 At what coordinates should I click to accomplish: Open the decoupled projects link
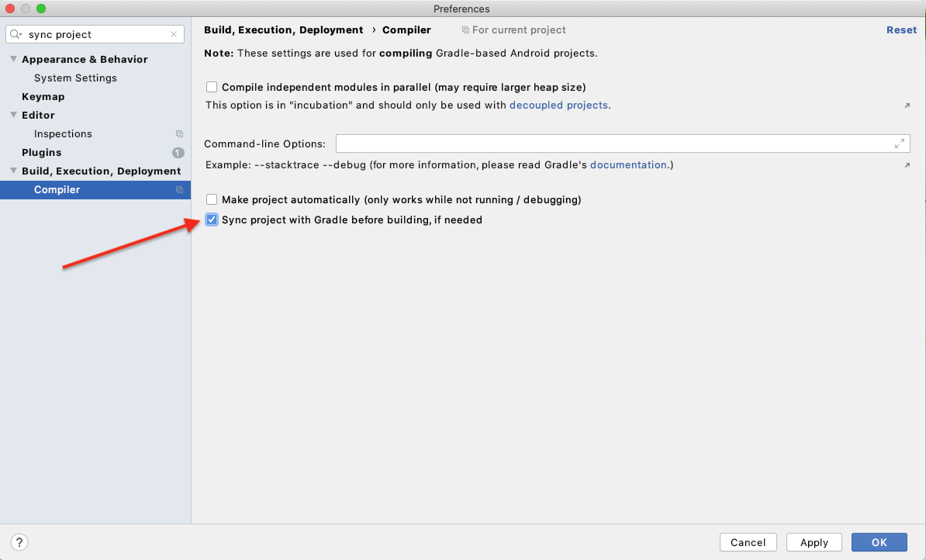coord(558,105)
